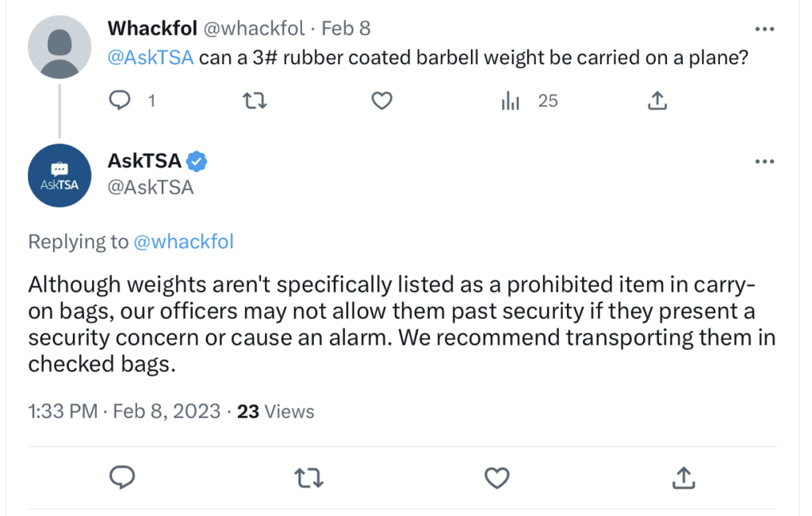Screen dimensions: 812x516
Task: Click the AskTSA verified badge
Action: (x=197, y=162)
